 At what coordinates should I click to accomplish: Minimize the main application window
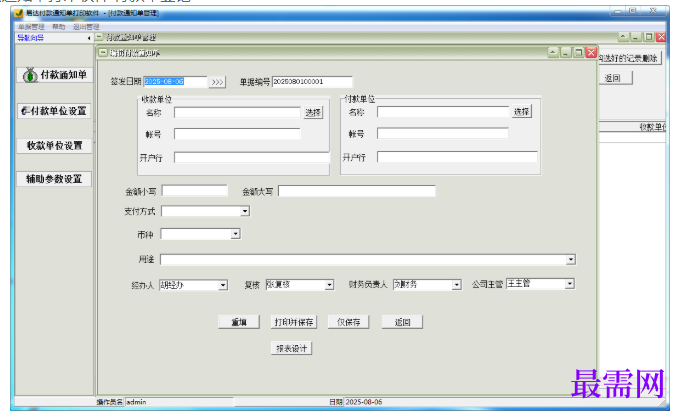pos(618,11)
